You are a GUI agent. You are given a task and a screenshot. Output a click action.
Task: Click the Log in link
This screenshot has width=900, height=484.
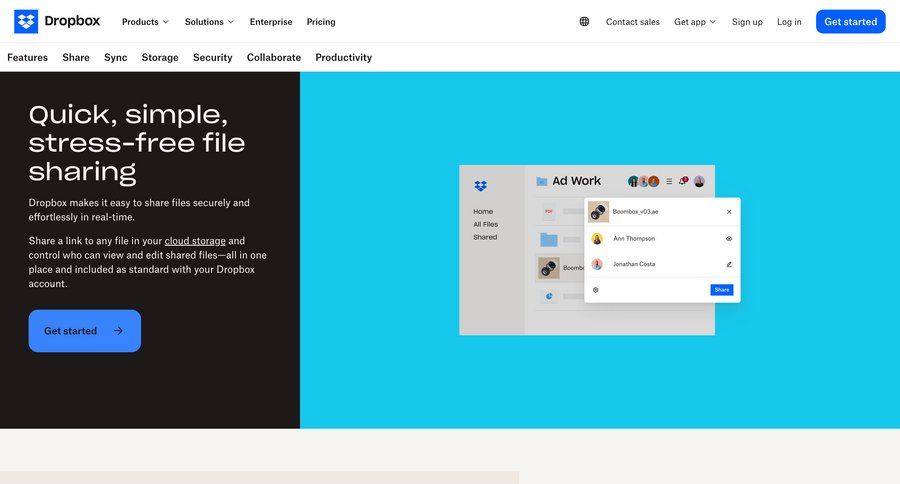pyautogui.click(x=789, y=22)
